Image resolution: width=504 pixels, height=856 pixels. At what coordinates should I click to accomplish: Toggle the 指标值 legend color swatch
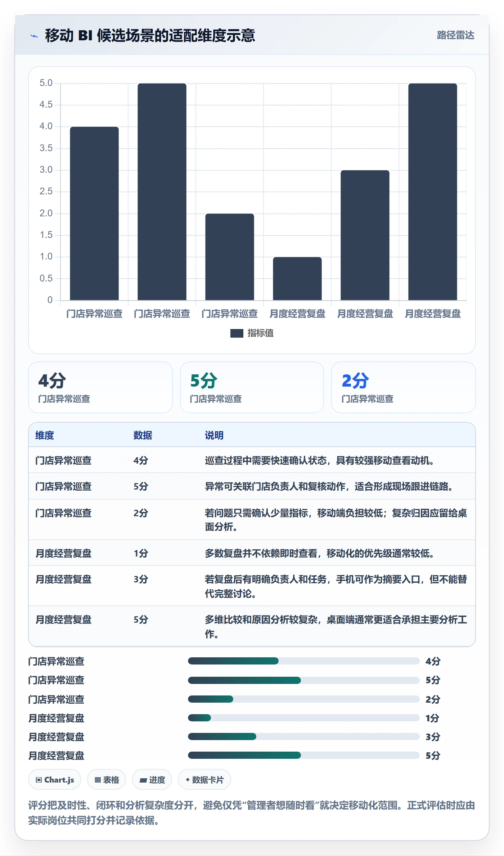click(237, 333)
